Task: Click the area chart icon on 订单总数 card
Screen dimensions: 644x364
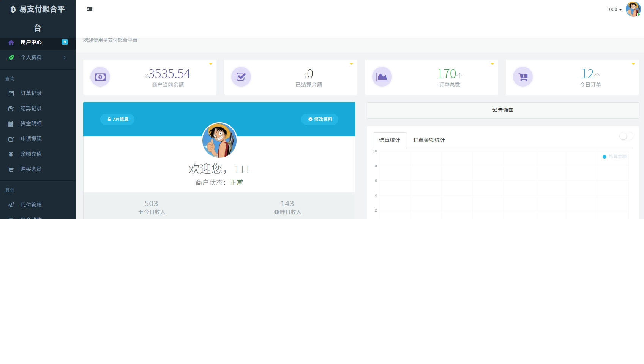Action: click(x=382, y=77)
